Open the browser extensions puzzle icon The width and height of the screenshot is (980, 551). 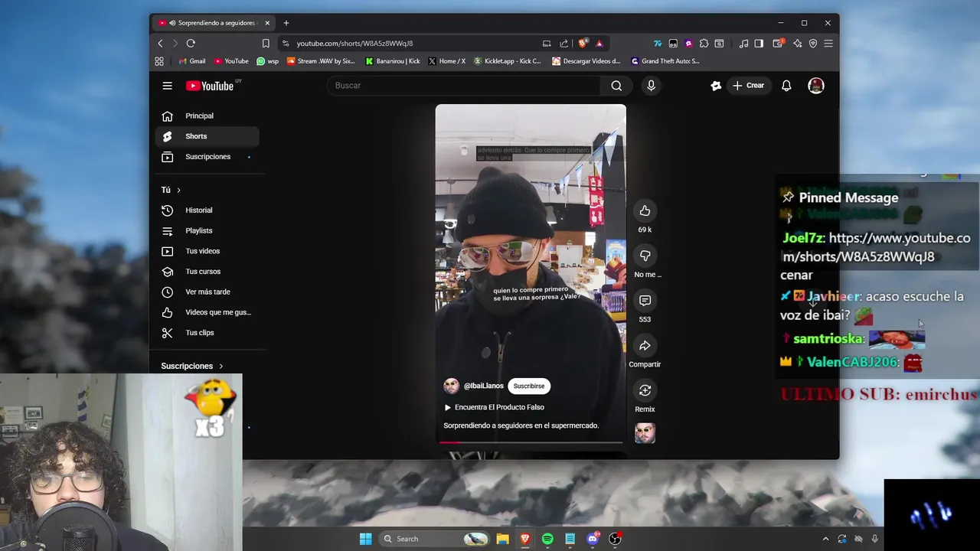(704, 44)
